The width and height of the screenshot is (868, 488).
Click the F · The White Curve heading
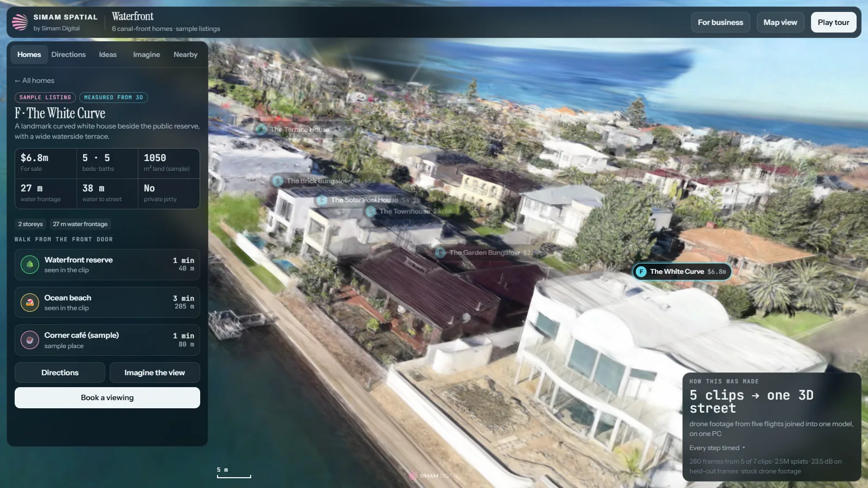[x=60, y=113]
